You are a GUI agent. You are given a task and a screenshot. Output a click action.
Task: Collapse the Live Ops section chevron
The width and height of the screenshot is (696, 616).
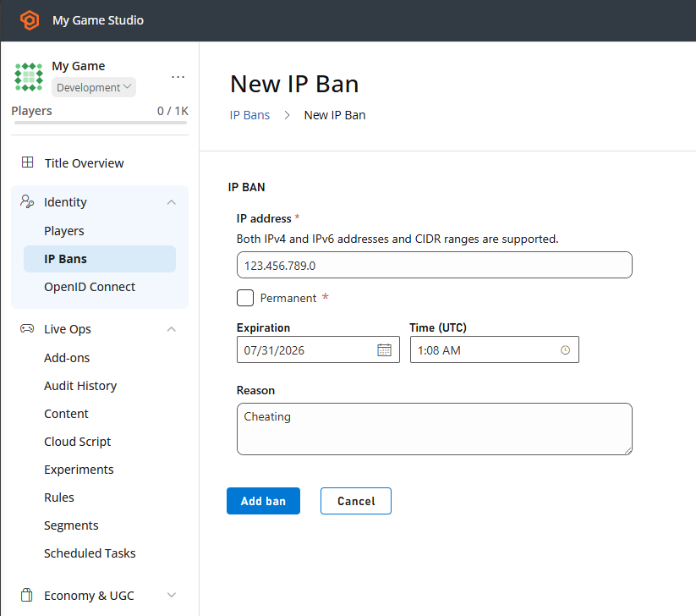click(172, 329)
